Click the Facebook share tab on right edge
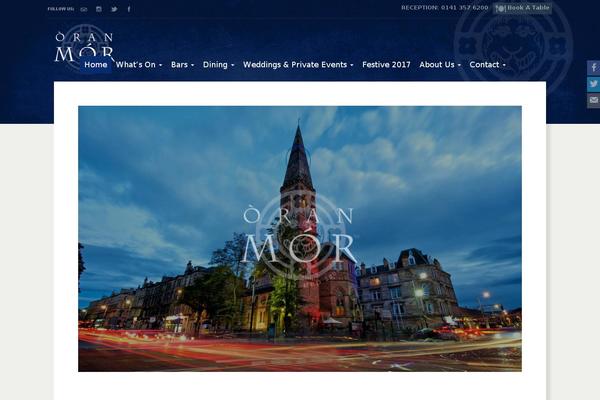The height and width of the screenshot is (400, 600). pos(593,68)
